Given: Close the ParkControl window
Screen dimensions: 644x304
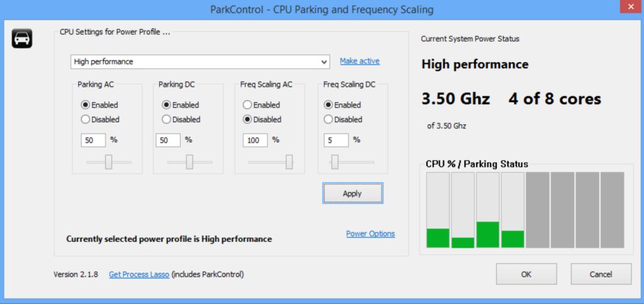Looking at the screenshot, I should (x=630, y=6).
